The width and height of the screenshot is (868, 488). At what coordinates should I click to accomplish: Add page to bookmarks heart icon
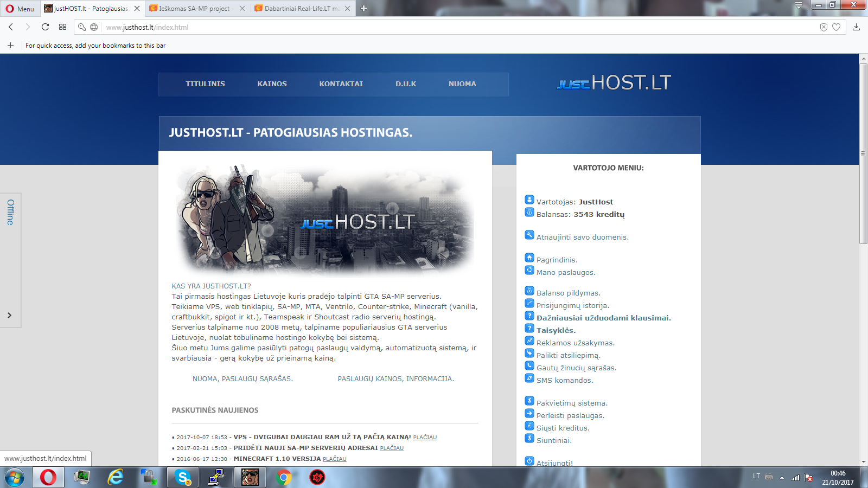837,27
